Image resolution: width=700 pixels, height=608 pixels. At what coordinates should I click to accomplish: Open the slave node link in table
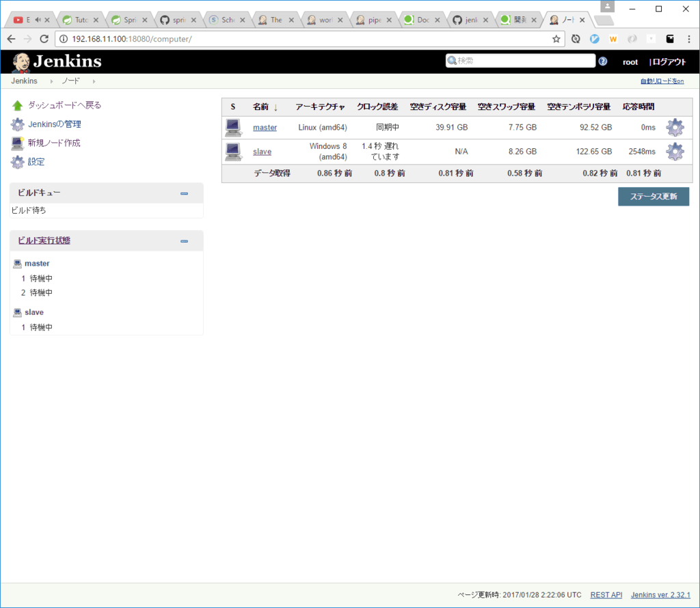(x=262, y=152)
